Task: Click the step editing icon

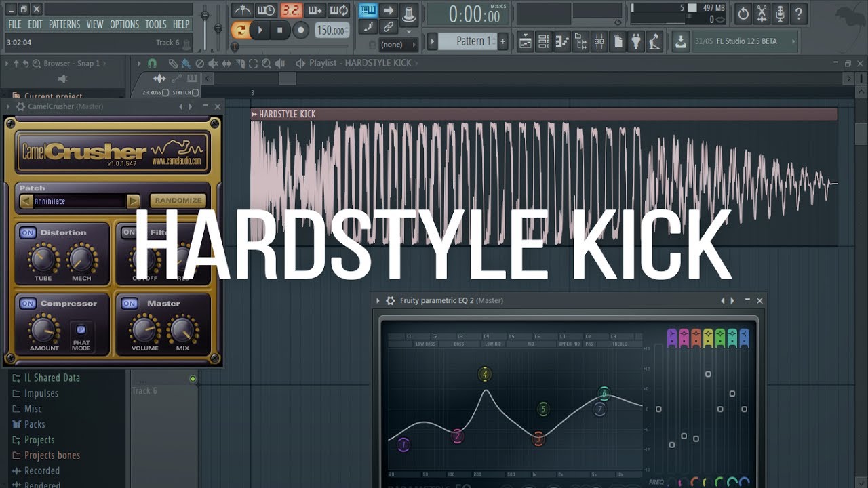Action: [368, 27]
